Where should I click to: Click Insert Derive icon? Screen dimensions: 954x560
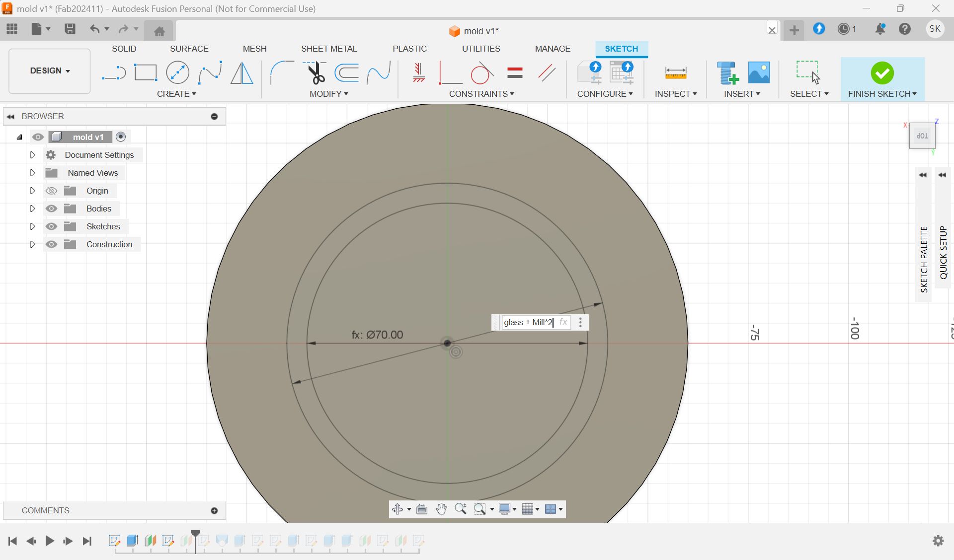[x=728, y=73]
